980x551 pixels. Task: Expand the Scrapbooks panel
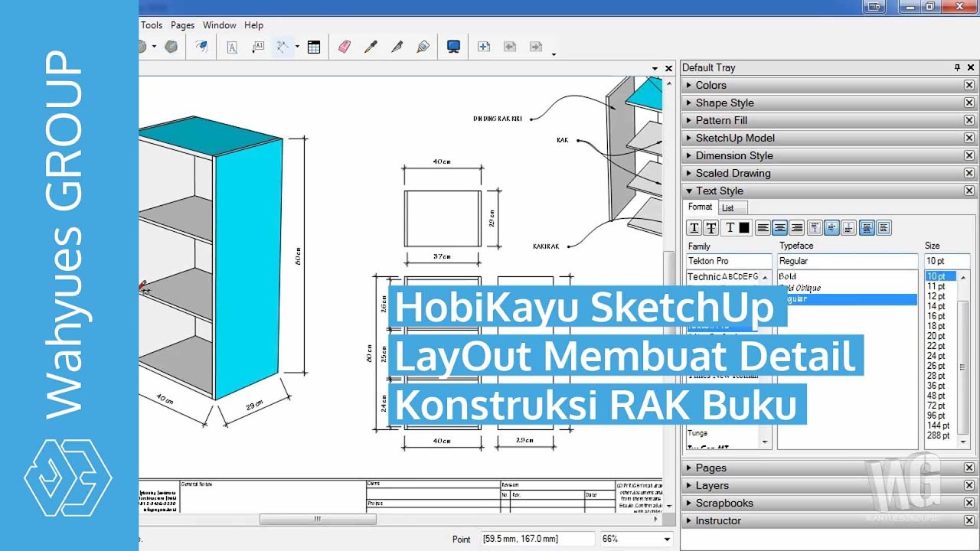[828, 503]
